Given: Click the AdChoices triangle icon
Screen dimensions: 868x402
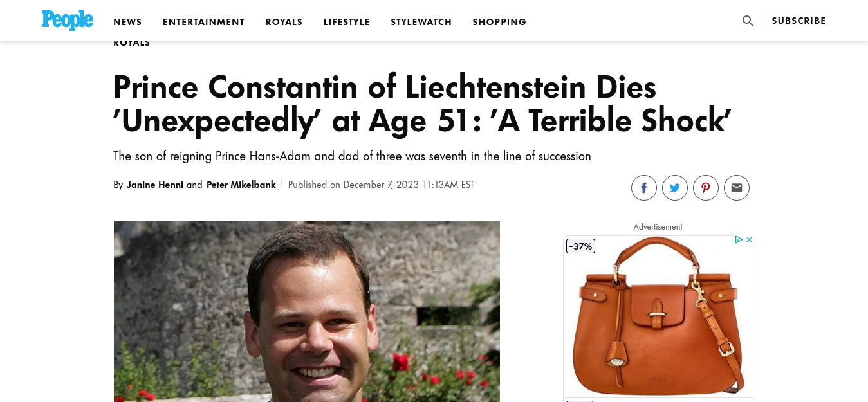Looking at the screenshot, I should point(739,240).
